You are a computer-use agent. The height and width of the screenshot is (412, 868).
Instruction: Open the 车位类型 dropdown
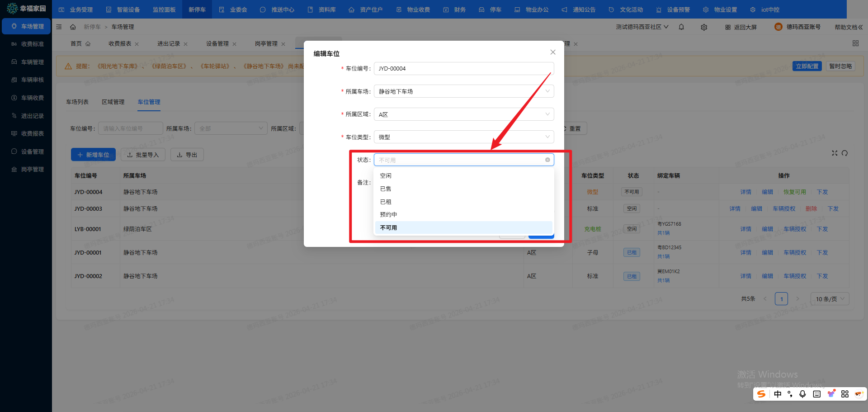click(463, 137)
